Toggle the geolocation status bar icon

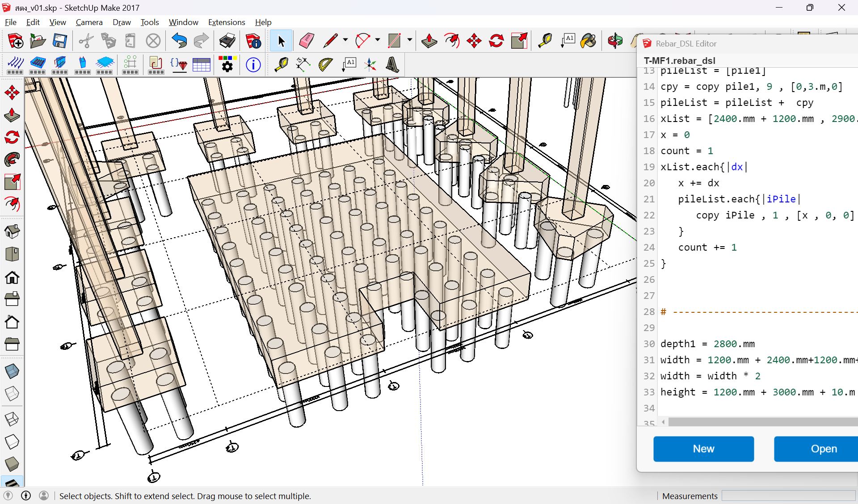[8, 496]
